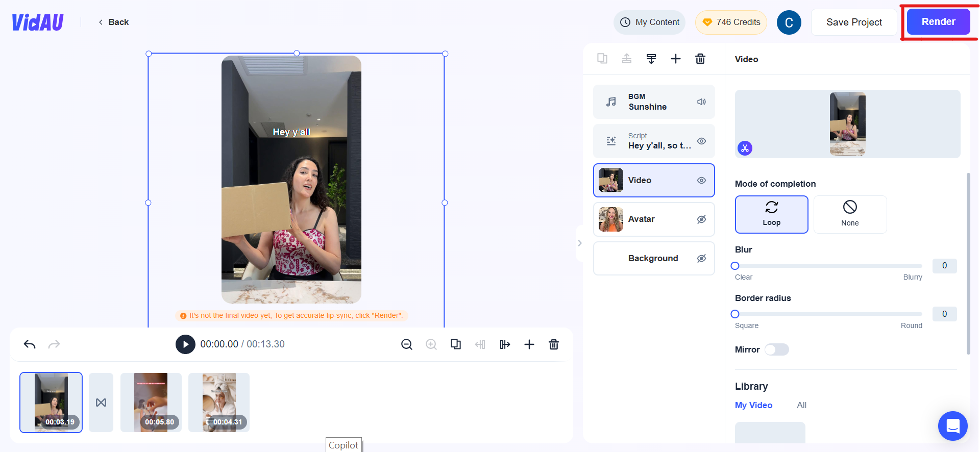Move the scene right in timeline
Viewport: 980px width, 452px height.
coord(505,344)
